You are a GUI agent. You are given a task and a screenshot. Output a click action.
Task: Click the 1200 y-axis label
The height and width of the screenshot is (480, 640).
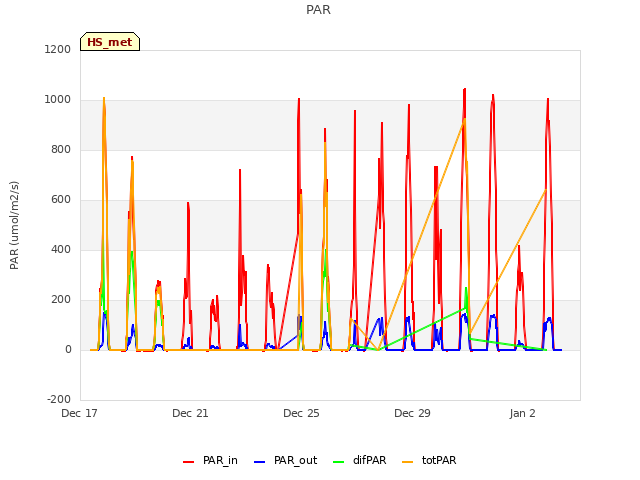58,49
